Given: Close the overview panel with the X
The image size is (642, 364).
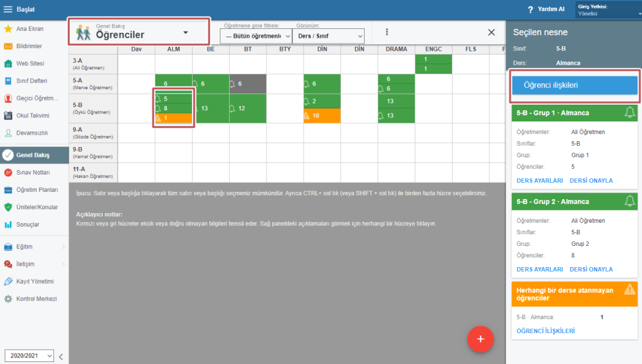Looking at the screenshot, I should 491,32.
